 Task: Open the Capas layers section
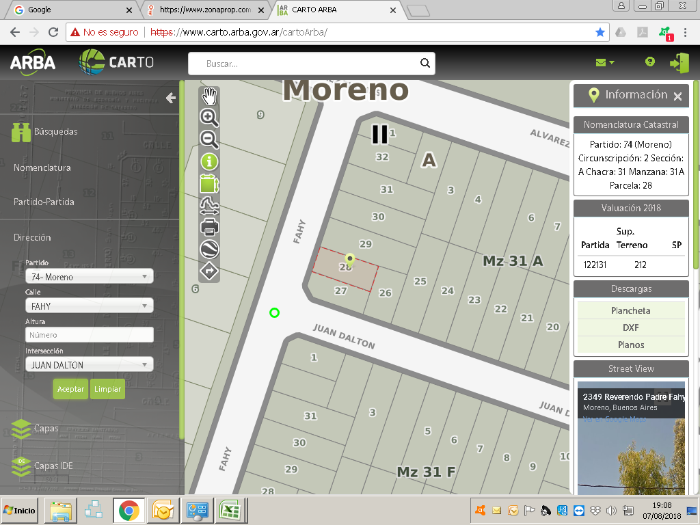coord(35,429)
